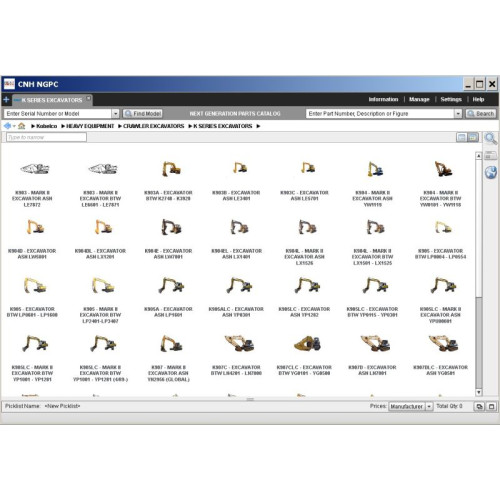
Task: Open the Information menu
Action: click(x=383, y=99)
